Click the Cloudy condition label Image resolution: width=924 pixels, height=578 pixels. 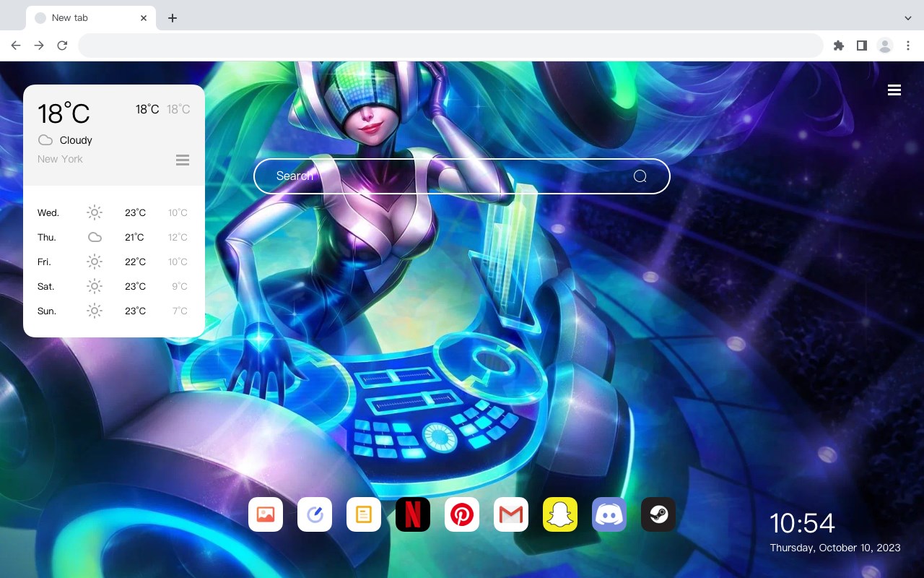(x=76, y=140)
